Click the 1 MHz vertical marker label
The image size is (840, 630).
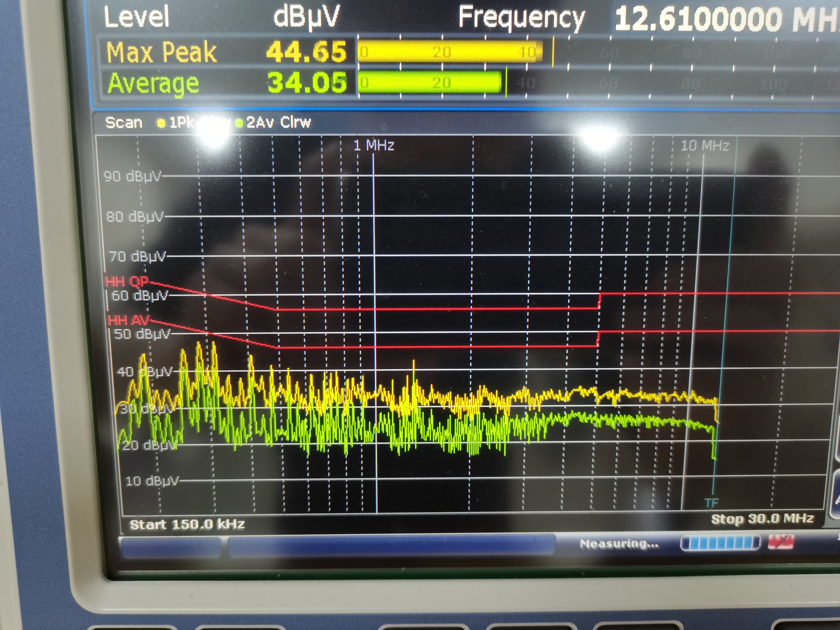pyautogui.click(x=374, y=145)
